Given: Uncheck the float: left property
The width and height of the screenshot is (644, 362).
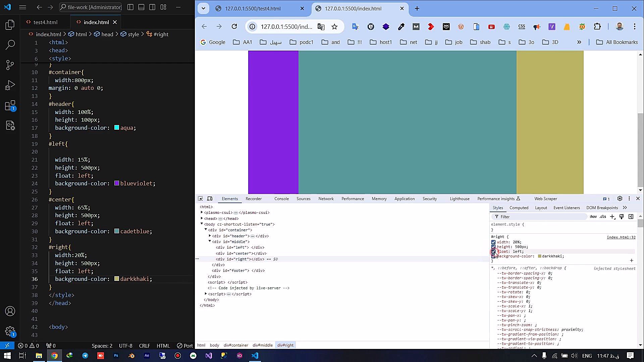Looking at the screenshot, I should click(x=493, y=251).
